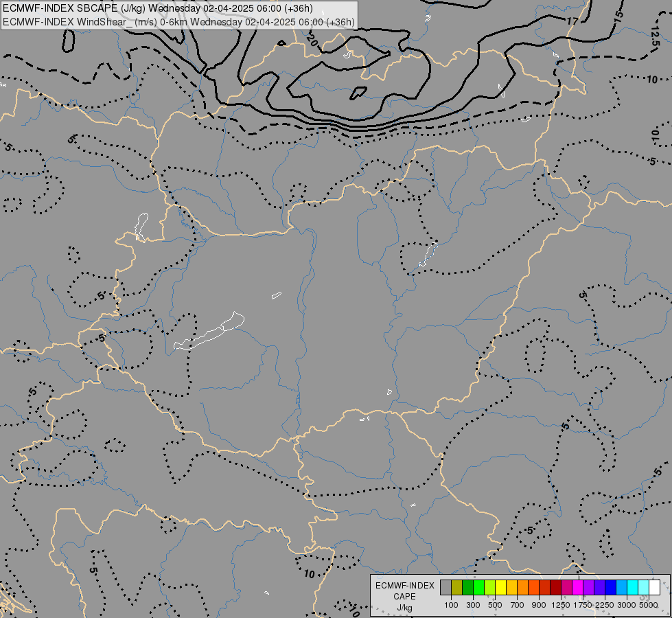Click the legend value 1750
This screenshot has height=618, width=672.
click(583, 605)
